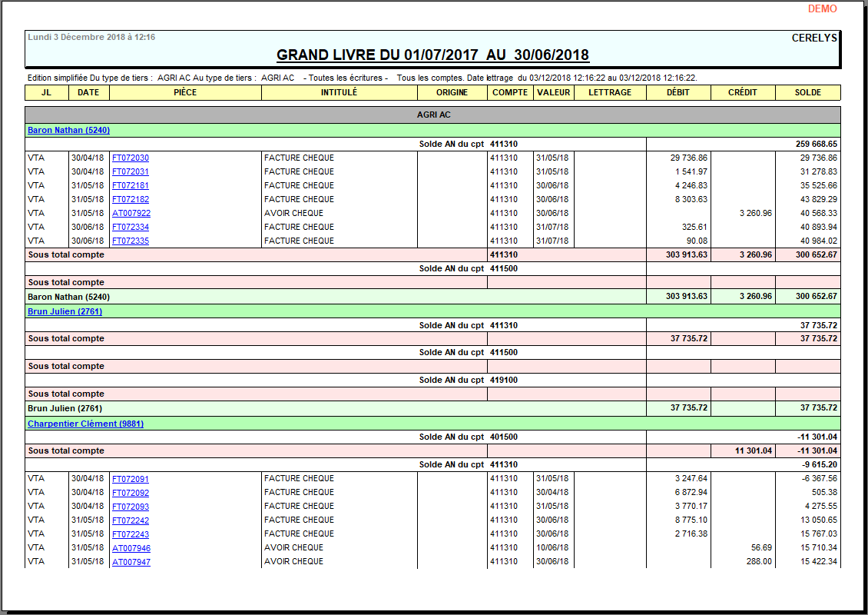Select the DATE column header
Screen dimensions: 868x615
click(88, 92)
